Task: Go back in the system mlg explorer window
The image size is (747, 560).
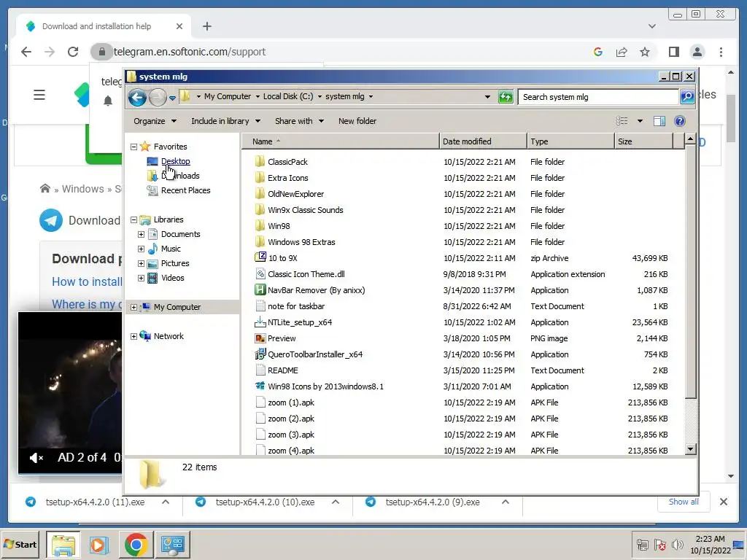Action: 137,98
